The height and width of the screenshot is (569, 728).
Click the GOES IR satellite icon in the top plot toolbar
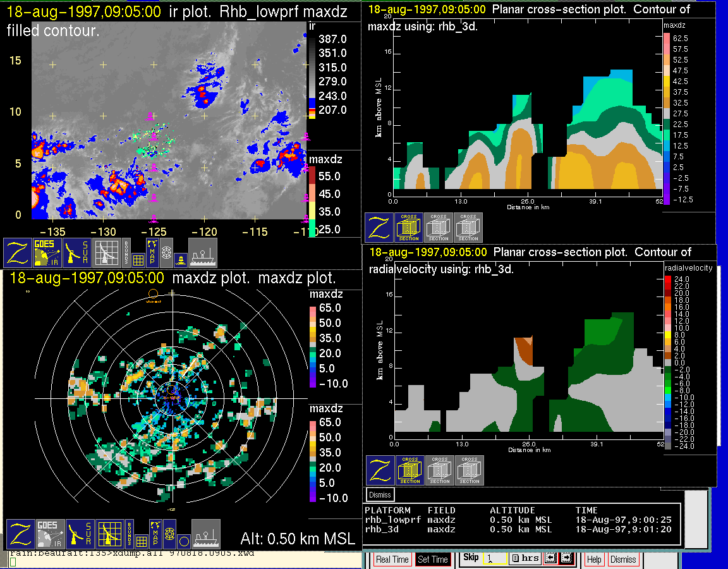pos(48,252)
